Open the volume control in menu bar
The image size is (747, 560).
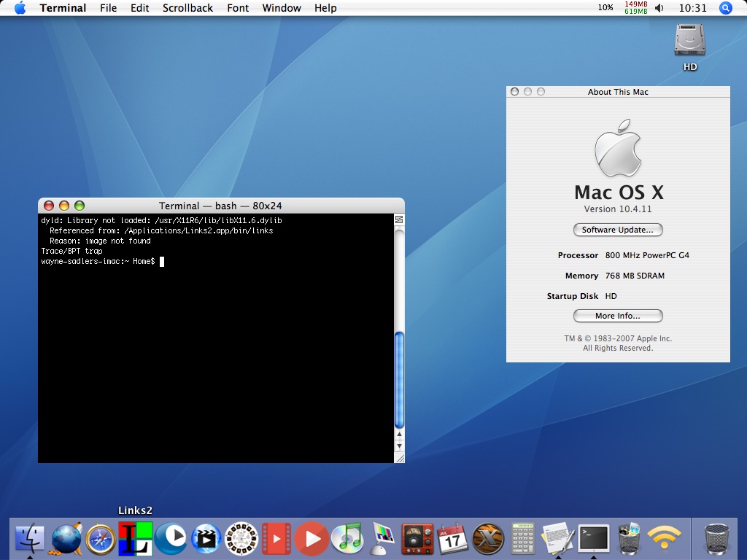[x=659, y=8]
